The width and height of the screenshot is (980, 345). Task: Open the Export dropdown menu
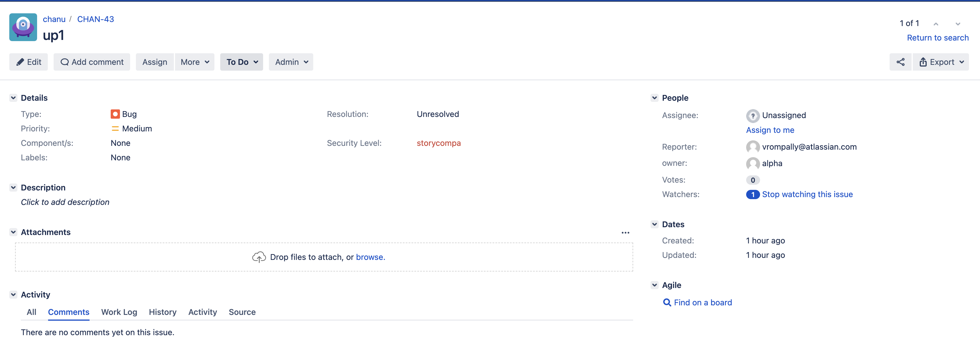(941, 62)
